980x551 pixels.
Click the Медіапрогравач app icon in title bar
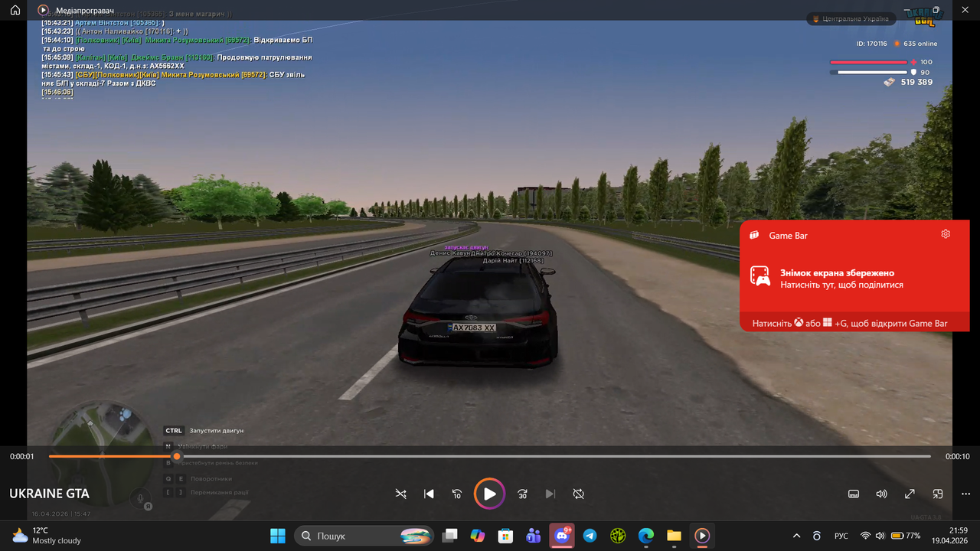tap(44, 11)
